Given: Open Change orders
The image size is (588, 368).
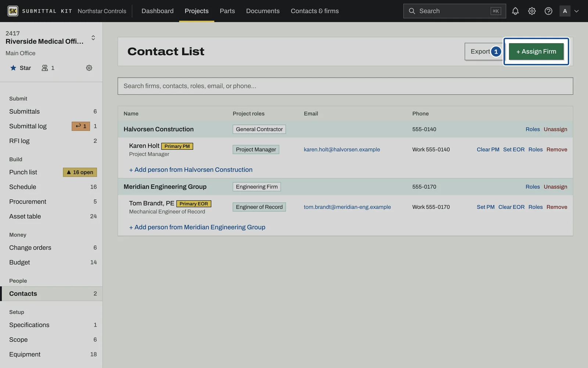Looking at the screenshot, I should click(51, 248).
